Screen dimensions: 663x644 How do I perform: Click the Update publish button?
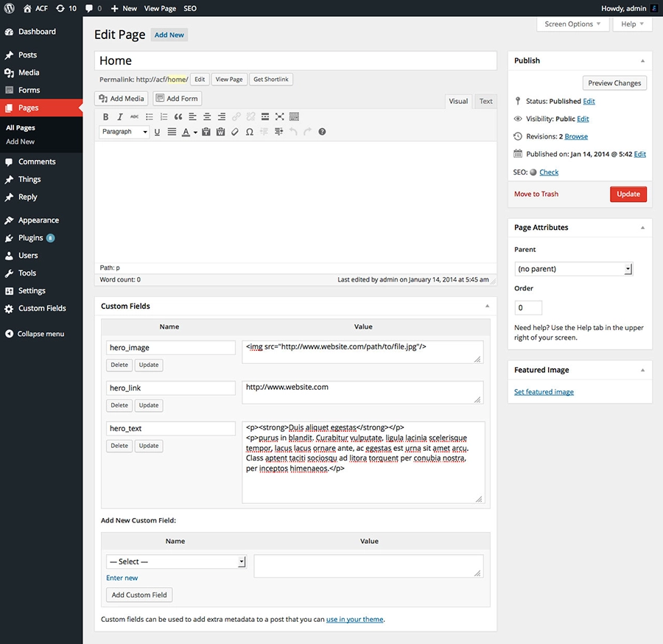click(x=628, y=194)
